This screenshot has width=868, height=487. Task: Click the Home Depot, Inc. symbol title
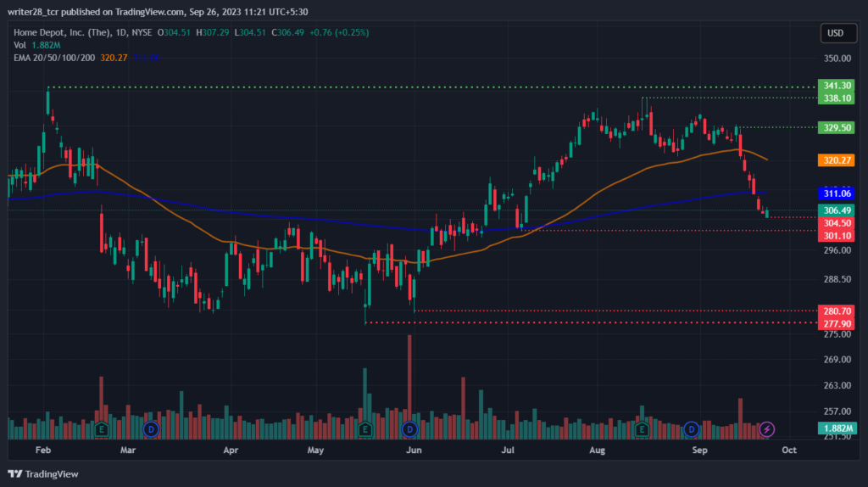[x=62, y=33]
